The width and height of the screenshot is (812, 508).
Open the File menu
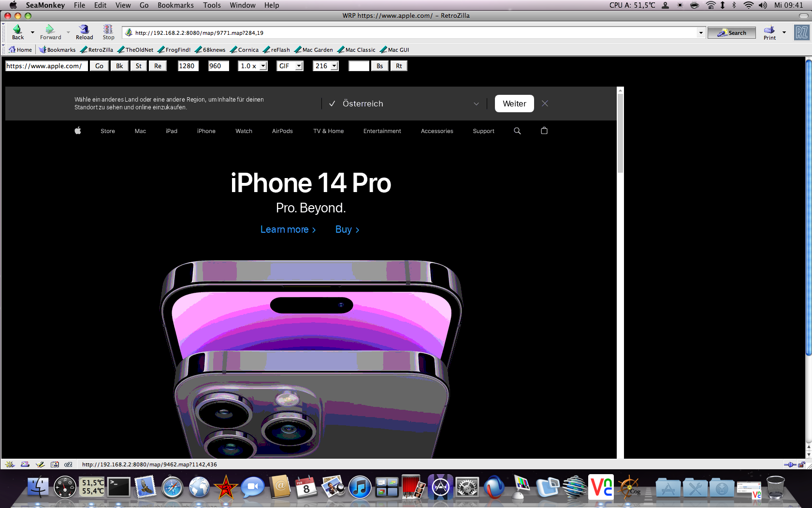(x=79, y=5)
